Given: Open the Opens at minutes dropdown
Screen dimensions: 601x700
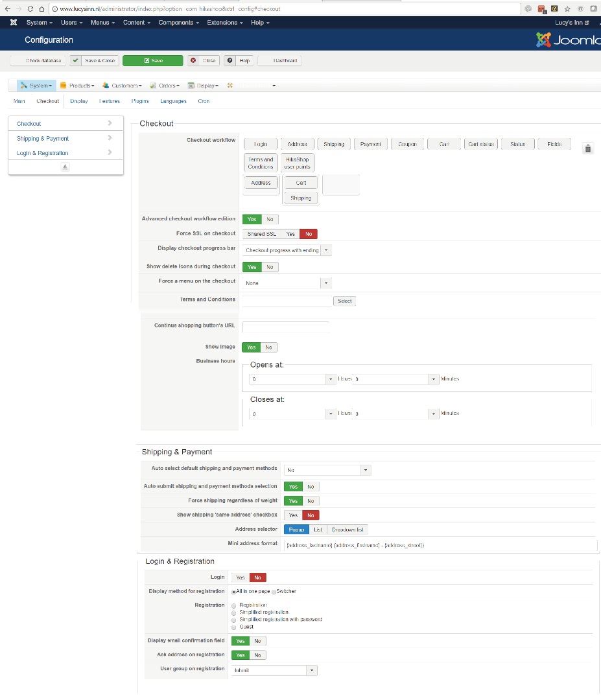Looking at the screenshot, I should pos(395,379).
